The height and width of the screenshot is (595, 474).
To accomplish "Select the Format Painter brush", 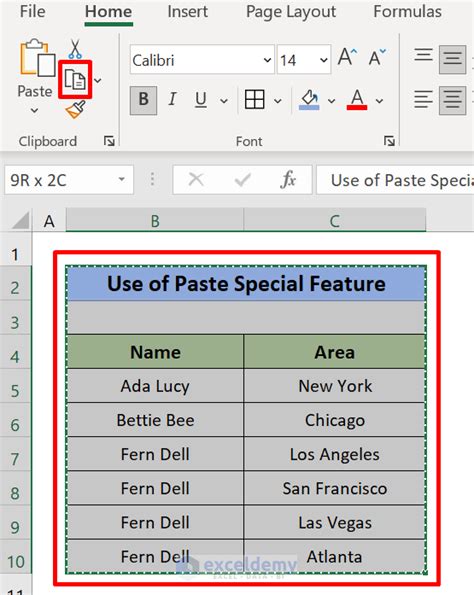I will tap(75, 109).
